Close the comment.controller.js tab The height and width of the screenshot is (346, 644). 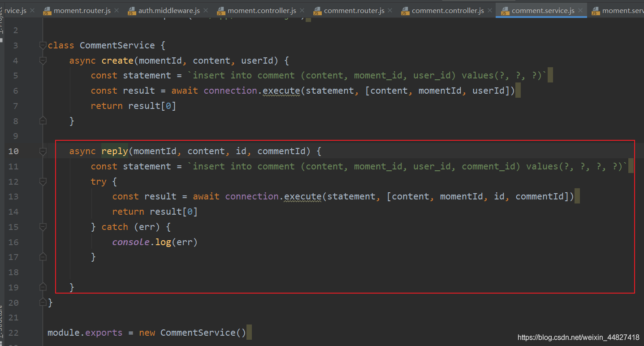(490, 10)
